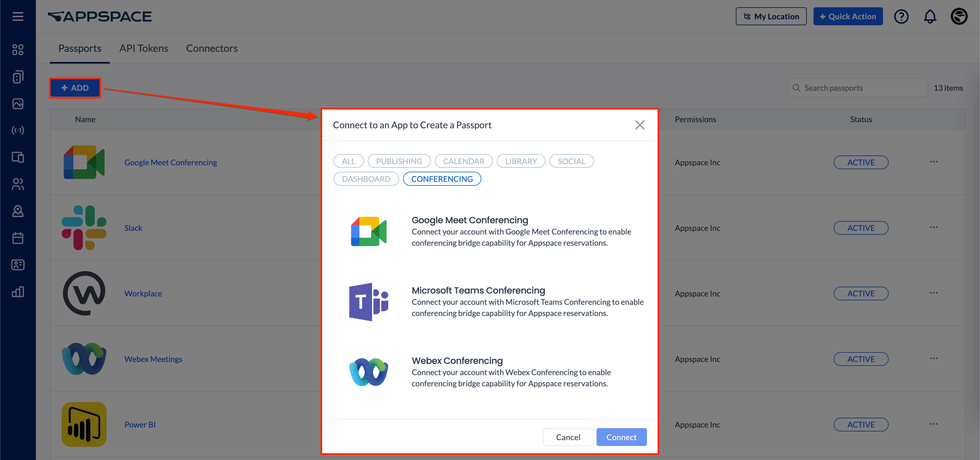980x460 pixels.
Task: Open the help question mark icon
Action: (x=901, y=16)
